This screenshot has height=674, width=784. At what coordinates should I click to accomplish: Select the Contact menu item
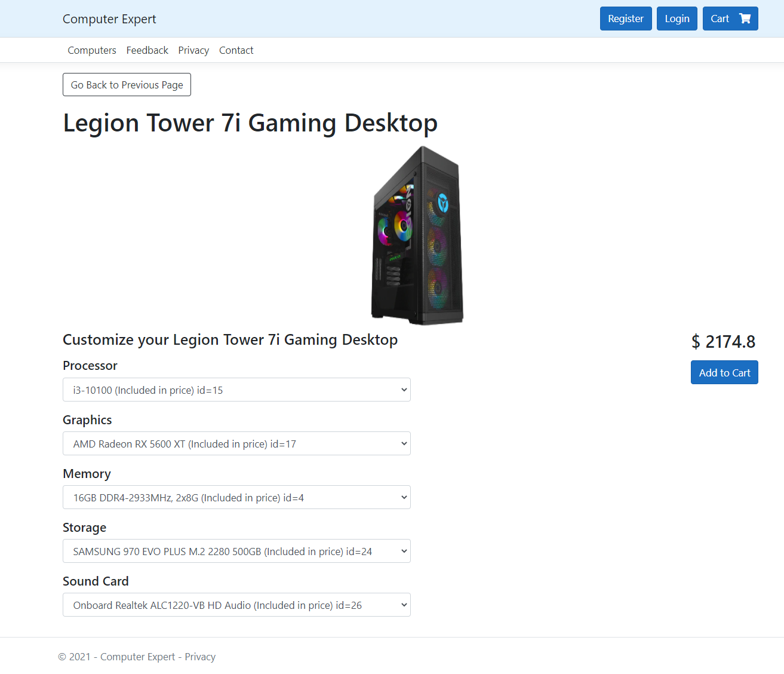pyautogui.click(x=236, y=50)
